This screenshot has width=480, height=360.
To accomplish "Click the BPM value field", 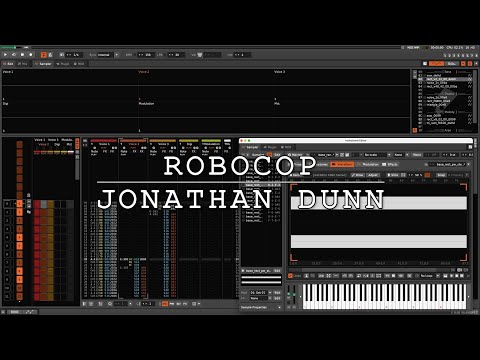I will [x=146, y=55].
